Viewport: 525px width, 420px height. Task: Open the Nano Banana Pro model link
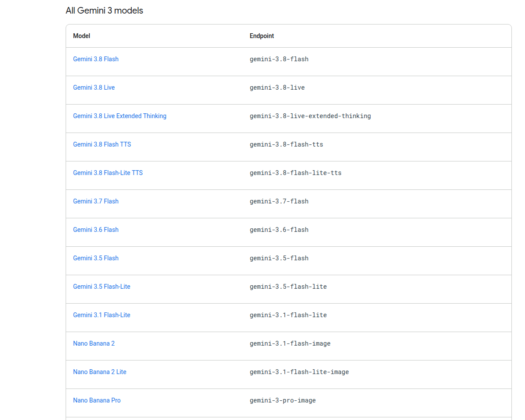pos(97,400)
